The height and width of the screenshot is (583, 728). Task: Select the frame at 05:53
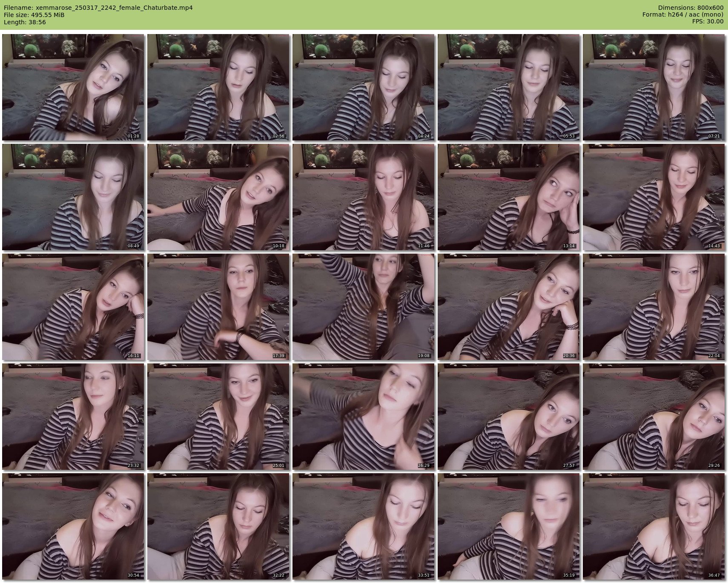[x=509, y=87]
